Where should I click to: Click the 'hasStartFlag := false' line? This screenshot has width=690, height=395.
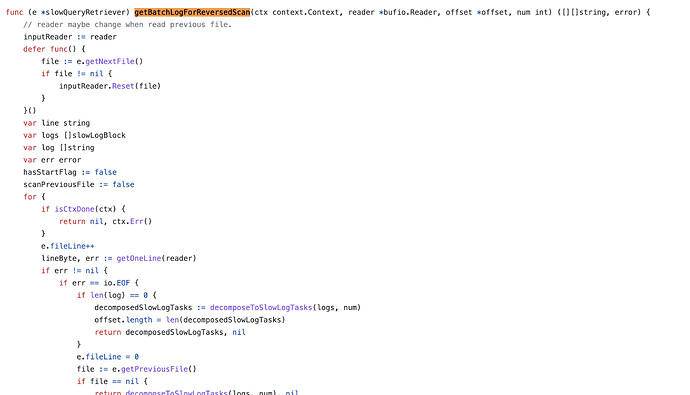tap(70, 172)
